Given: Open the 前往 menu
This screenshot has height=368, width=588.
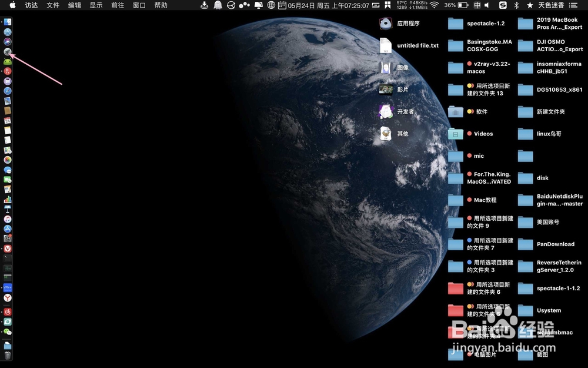Looking at the screenshot, I should pos(118,5).
